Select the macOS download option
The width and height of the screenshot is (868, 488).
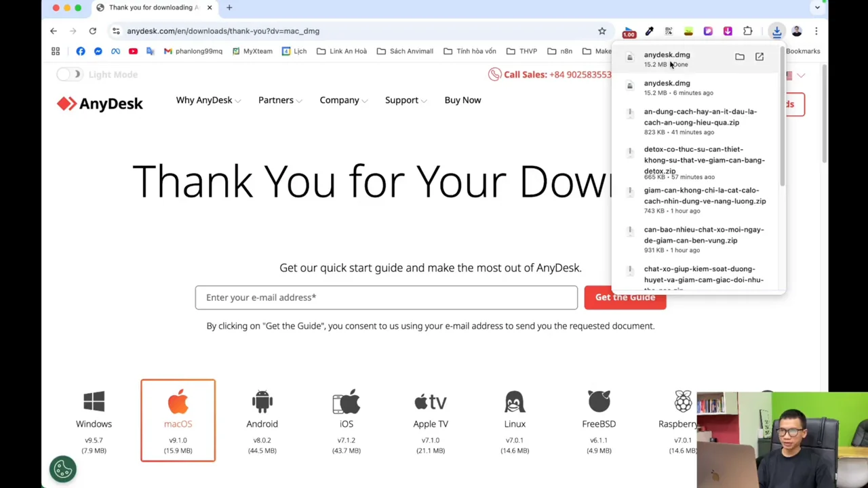tap(178, 421)
